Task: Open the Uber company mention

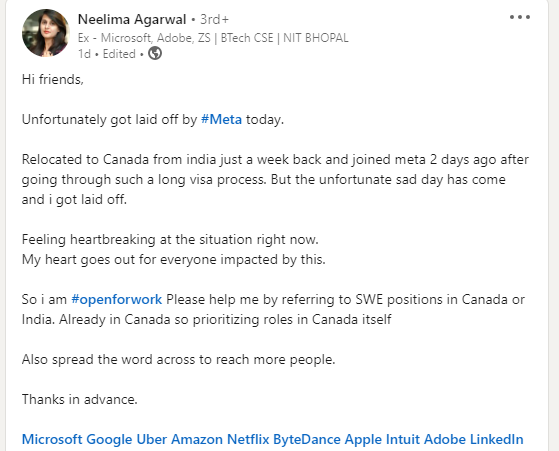Action: point(152,439)
